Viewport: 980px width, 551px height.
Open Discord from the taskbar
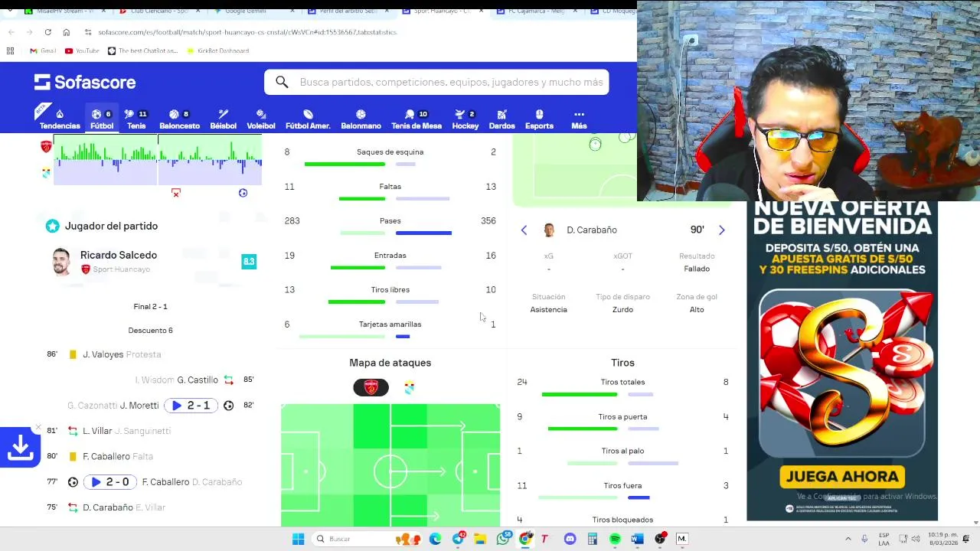(570, 539)
